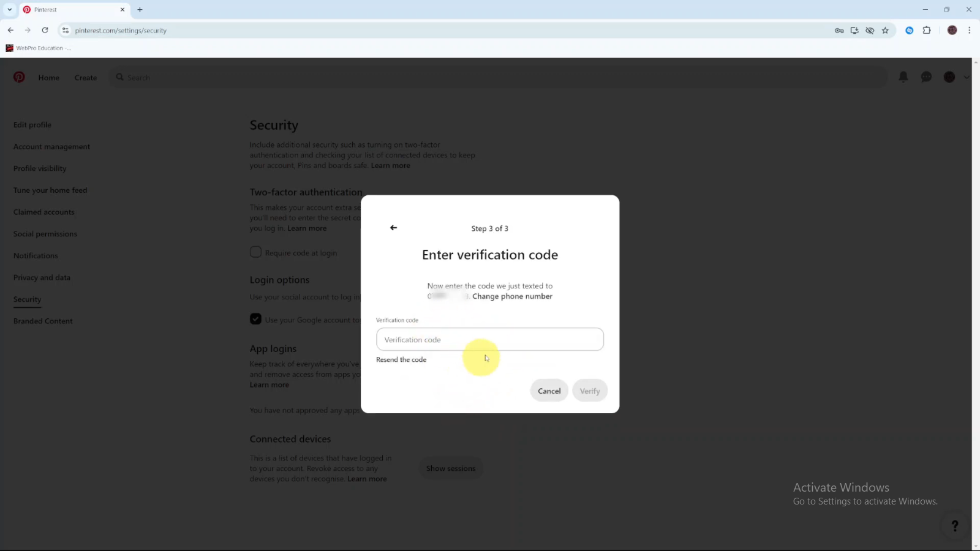Click install app icon in address bar
This screenshot has width=980, height=551.
pyautogui.click(x=854, y=31)
